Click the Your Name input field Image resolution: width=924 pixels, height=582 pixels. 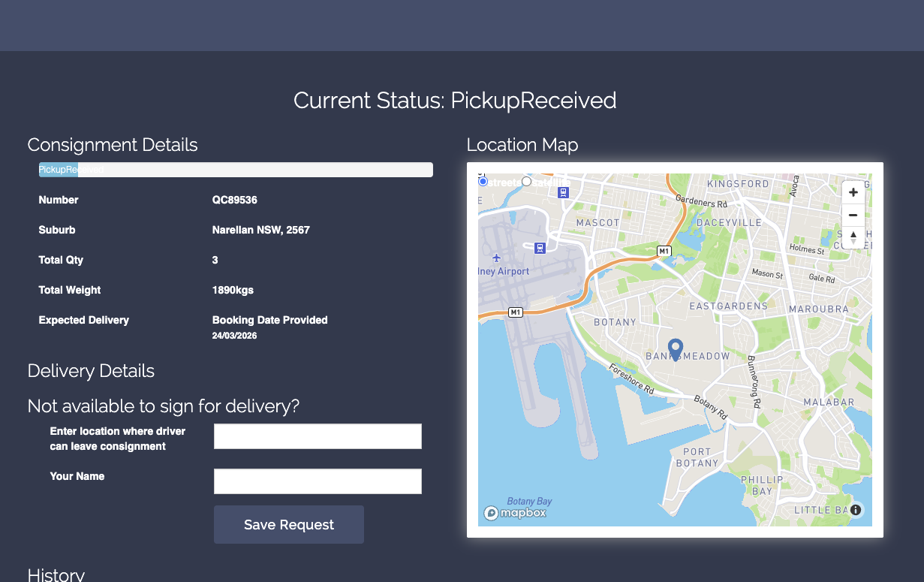[317, 481]
